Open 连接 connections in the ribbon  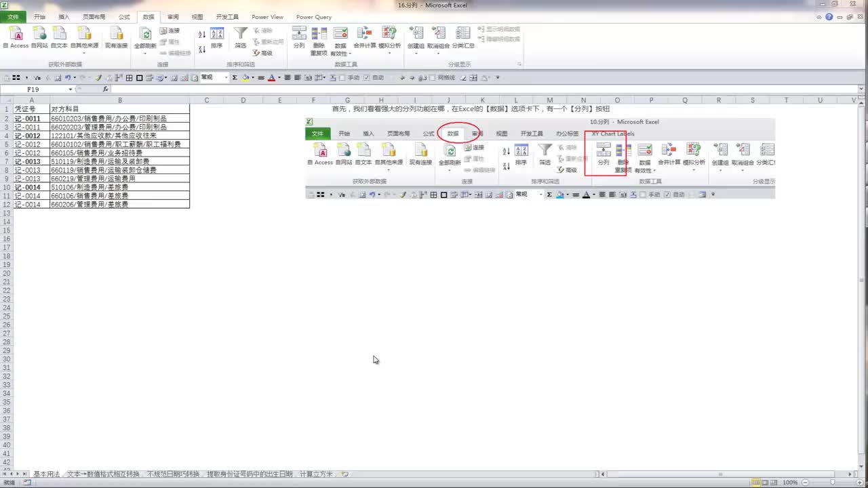pyautogui.click(x=170, y=31)
